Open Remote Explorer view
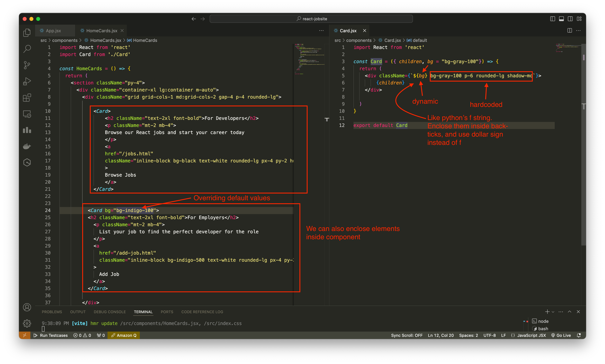This screenshot has height=364, width=605. coord(27,114)
